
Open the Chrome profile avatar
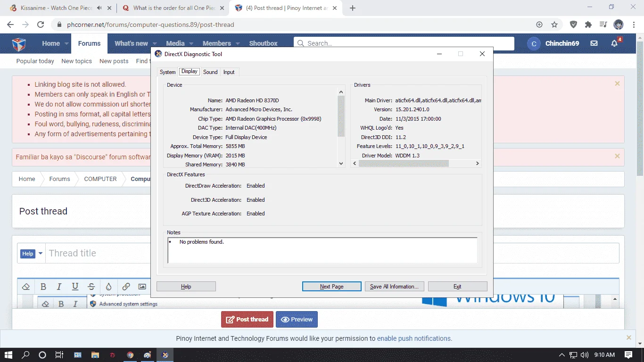(618, 25)
